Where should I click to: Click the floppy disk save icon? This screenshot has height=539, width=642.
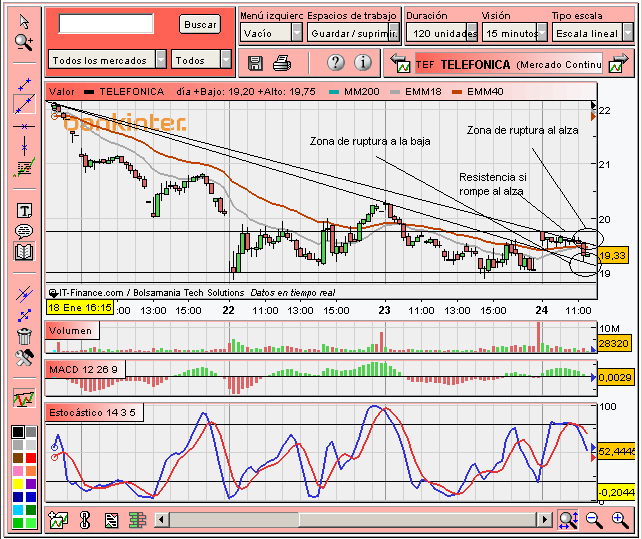click(255, 63)
